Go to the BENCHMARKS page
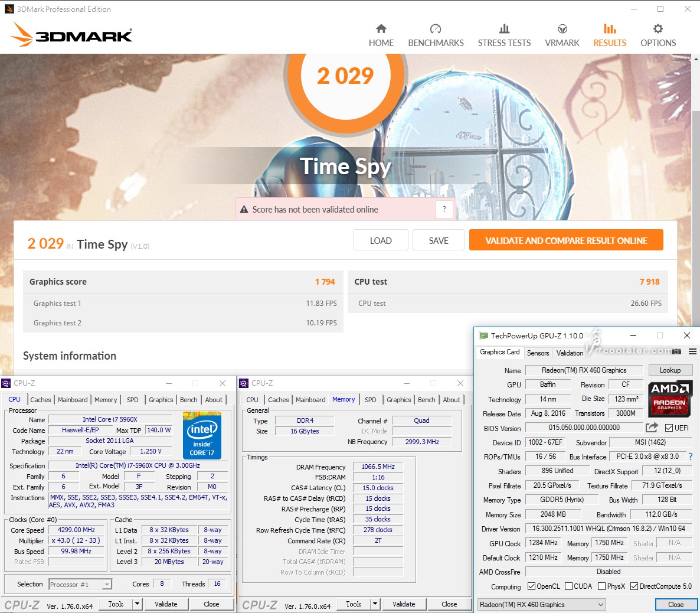This screenshot has height=613, width=700. pyautogui.click(x=436, y=36)
